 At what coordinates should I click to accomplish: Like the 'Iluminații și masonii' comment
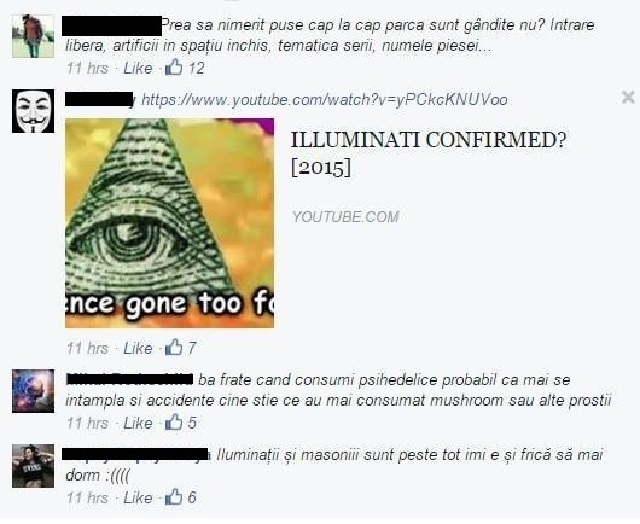tap(138, 498)
